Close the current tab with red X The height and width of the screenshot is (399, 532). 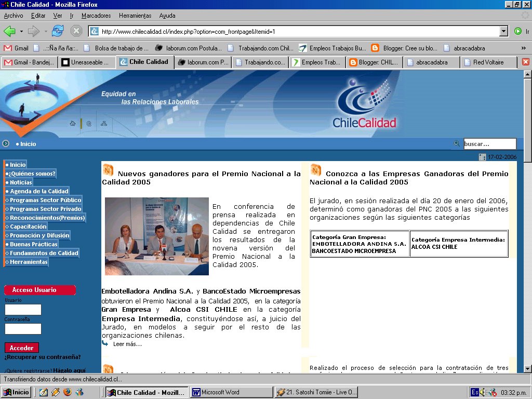click(526, 62)
